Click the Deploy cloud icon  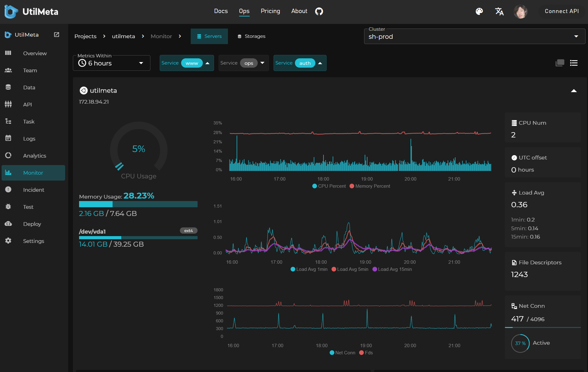[8, 224]
